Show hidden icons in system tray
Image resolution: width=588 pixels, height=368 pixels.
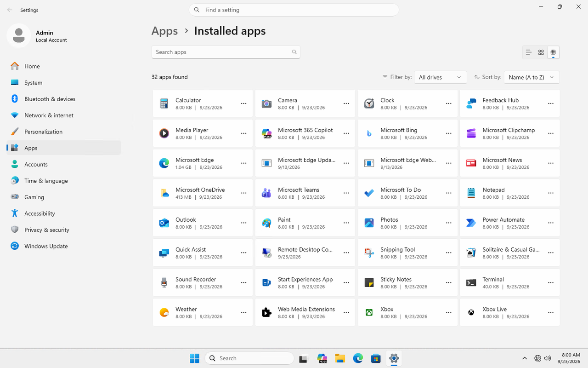coord(525,358)
